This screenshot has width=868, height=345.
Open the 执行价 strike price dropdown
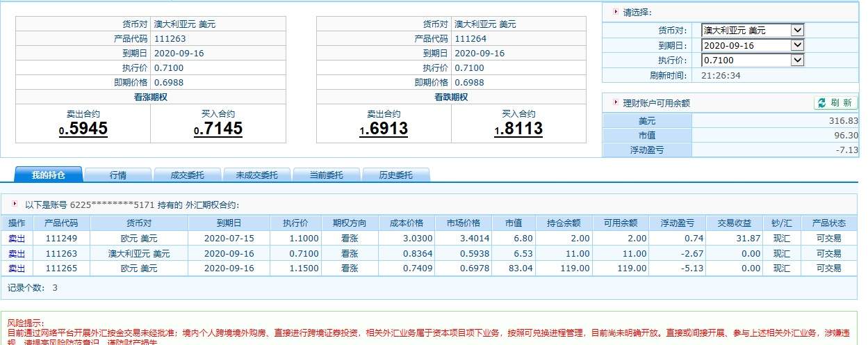coord(753,61)
